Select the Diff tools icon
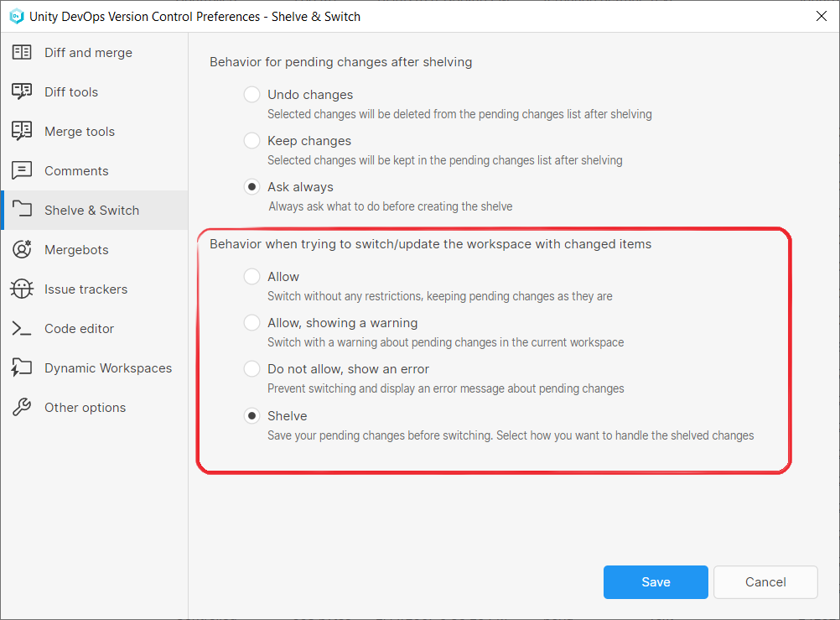Screen dimensions: 840x620 click(22, 92)
